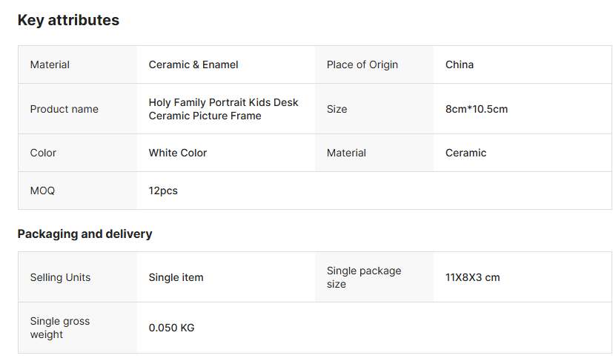The image size is (613, 364).
Task: Click the standalone Ceramic material value
Action: pyautogui.click(x=466, y=153)
